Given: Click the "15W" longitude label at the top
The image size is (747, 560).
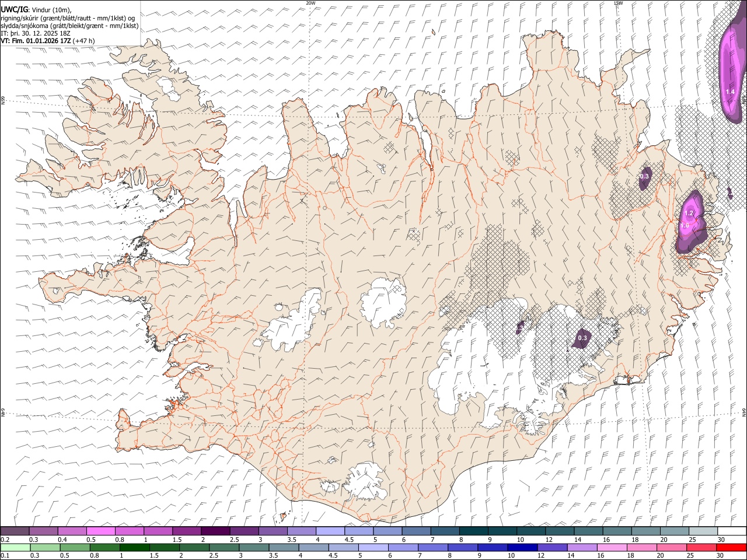Looking at the screenshot, I should [x=618, y=3].
